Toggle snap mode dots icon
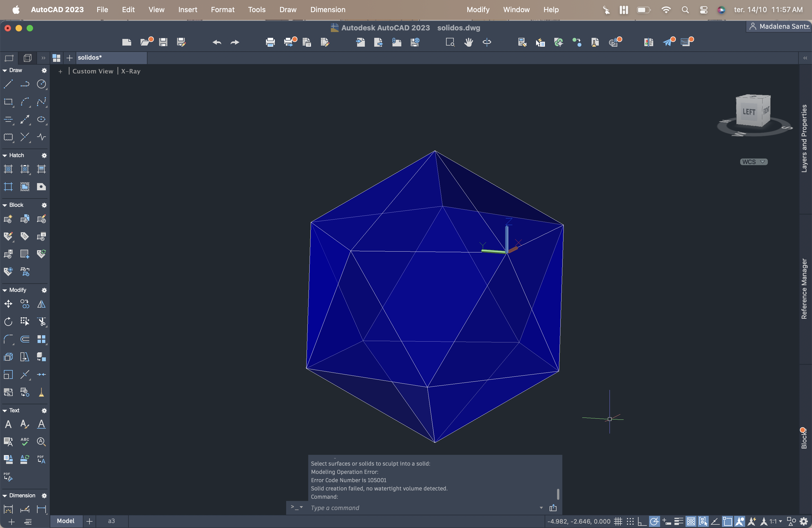The height and width of the screenshot is (528, 812). coord(630,521)
